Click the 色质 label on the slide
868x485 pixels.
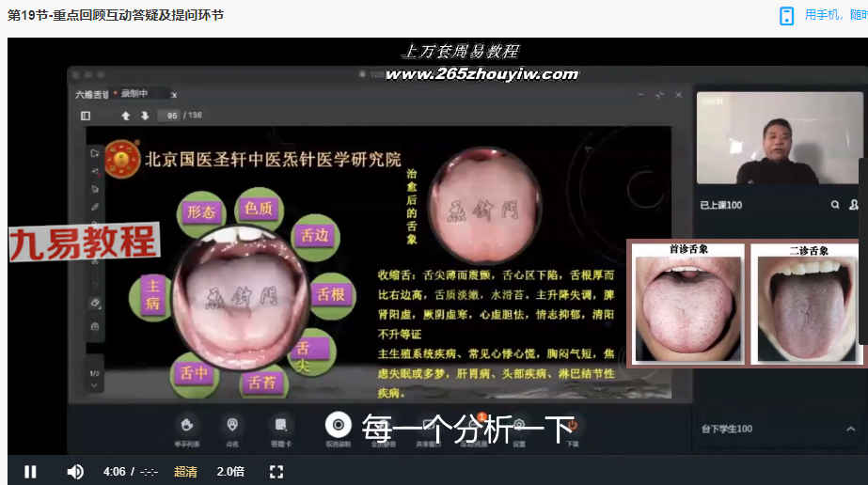(259, 209)
